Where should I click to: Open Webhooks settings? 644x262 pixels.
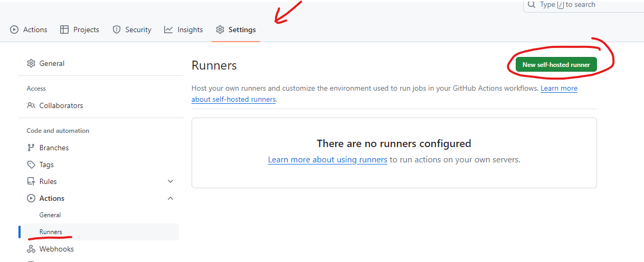(x=101, y=249)
